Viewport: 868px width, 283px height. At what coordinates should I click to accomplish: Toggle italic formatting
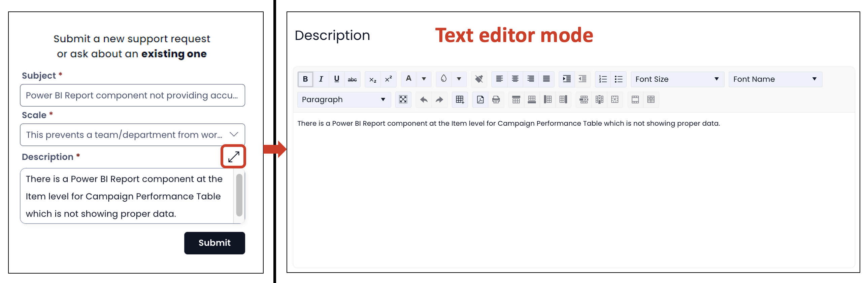coord(321,79)
